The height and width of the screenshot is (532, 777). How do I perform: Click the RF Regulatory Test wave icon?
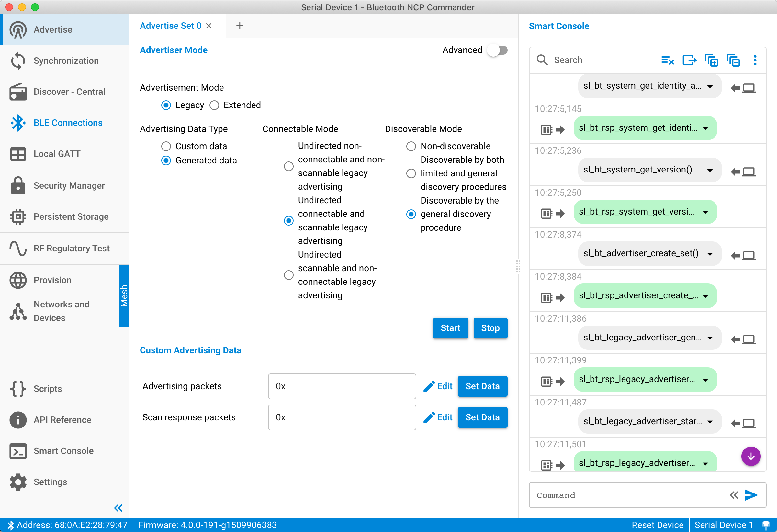click(18, 248)
